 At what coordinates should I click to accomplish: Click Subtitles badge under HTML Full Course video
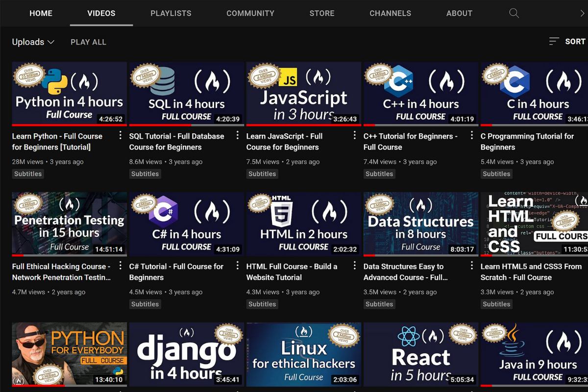262,304
